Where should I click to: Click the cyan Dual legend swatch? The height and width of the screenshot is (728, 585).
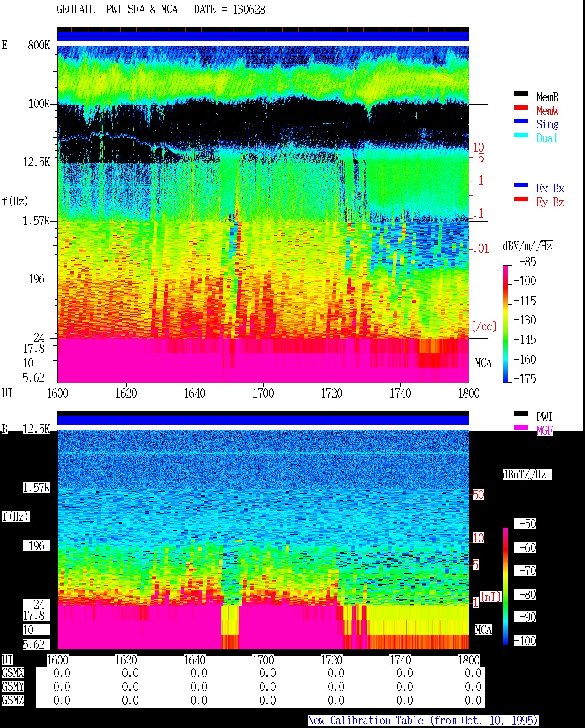521,135
